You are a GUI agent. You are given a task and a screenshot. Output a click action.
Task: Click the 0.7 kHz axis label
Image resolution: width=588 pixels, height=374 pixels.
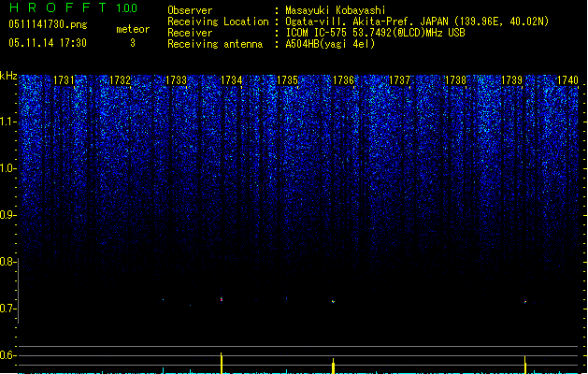(8, 309)
